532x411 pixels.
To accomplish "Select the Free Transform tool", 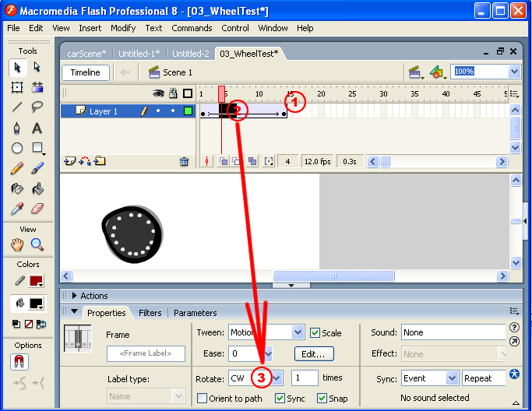I will 17,87.
